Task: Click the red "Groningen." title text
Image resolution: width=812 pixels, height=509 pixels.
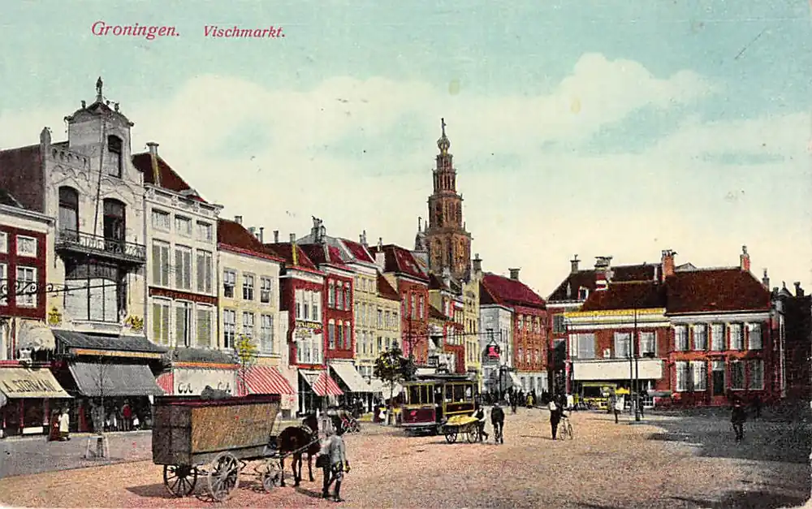Action: pos(135,30)
